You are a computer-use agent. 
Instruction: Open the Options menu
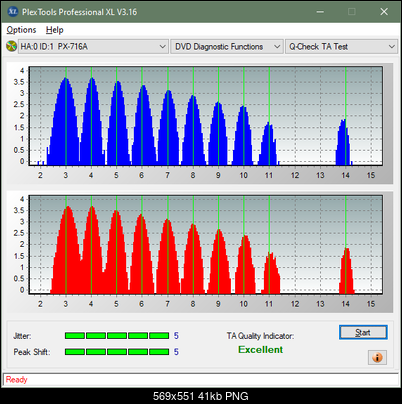21,30
